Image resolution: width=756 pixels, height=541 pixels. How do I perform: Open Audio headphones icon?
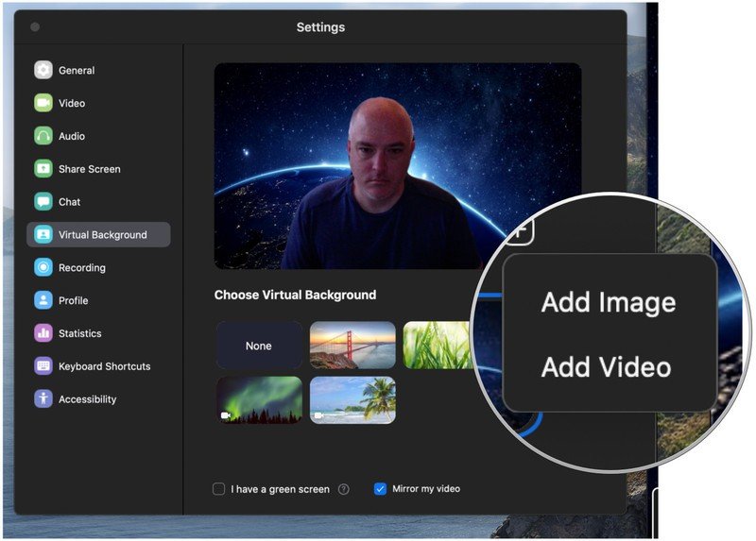click(x=43, y=136)
